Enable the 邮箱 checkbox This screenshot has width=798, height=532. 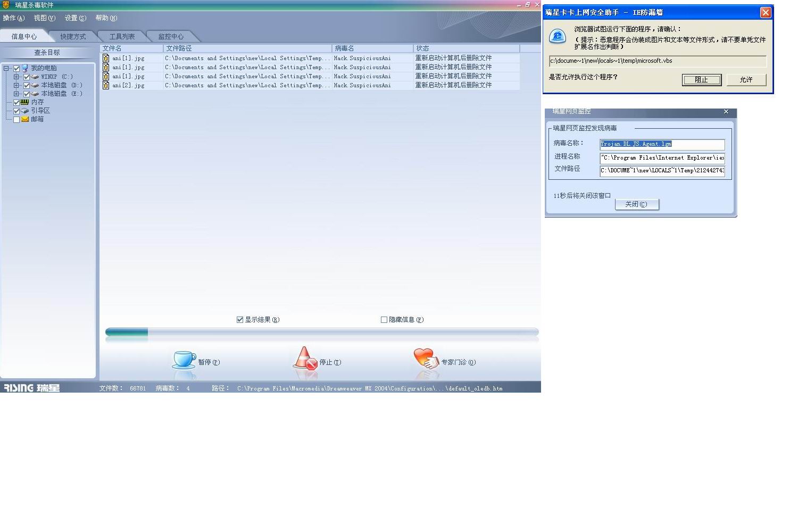16,120
